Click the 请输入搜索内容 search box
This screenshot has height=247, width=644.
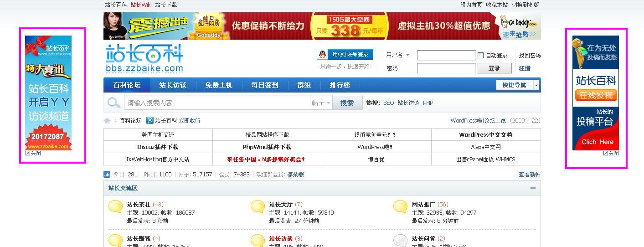(217, 103)
